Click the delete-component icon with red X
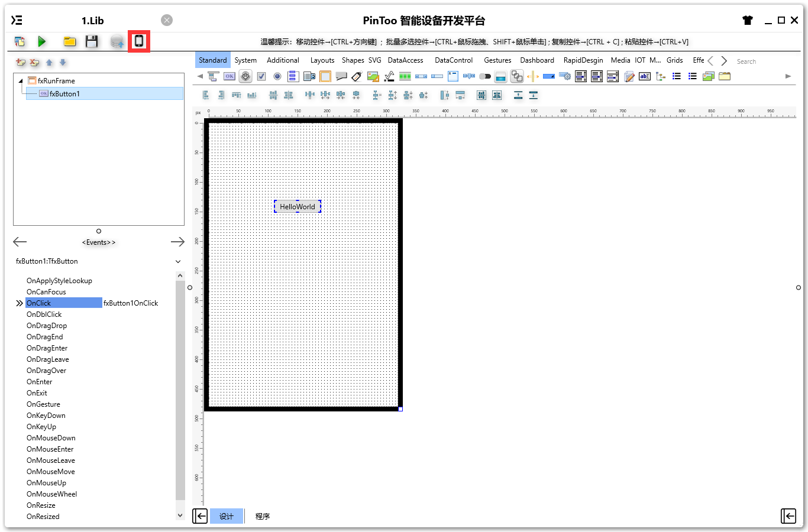Screen dimensions: 808x532 point(34,62)
